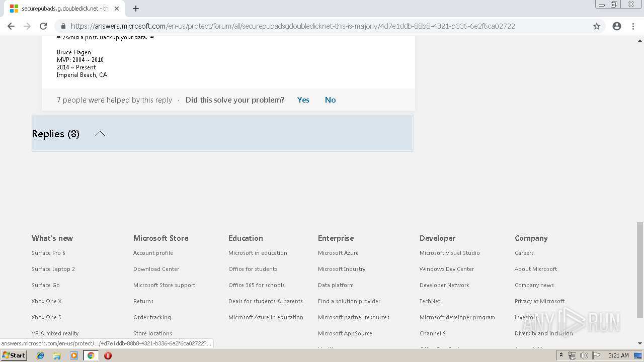The image size is (644, 362).
Task: Click the Chrome taskbar icon
Action: pos(91,355)
